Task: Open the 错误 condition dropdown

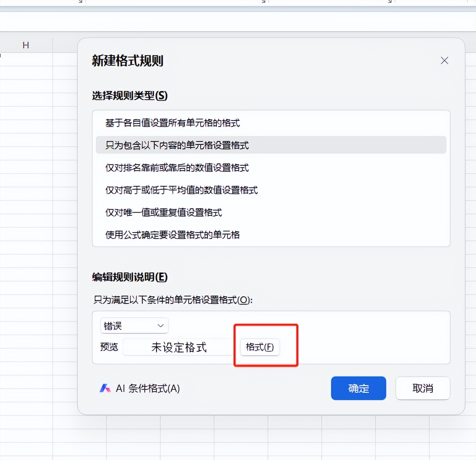Action: (x=134, y=326)
